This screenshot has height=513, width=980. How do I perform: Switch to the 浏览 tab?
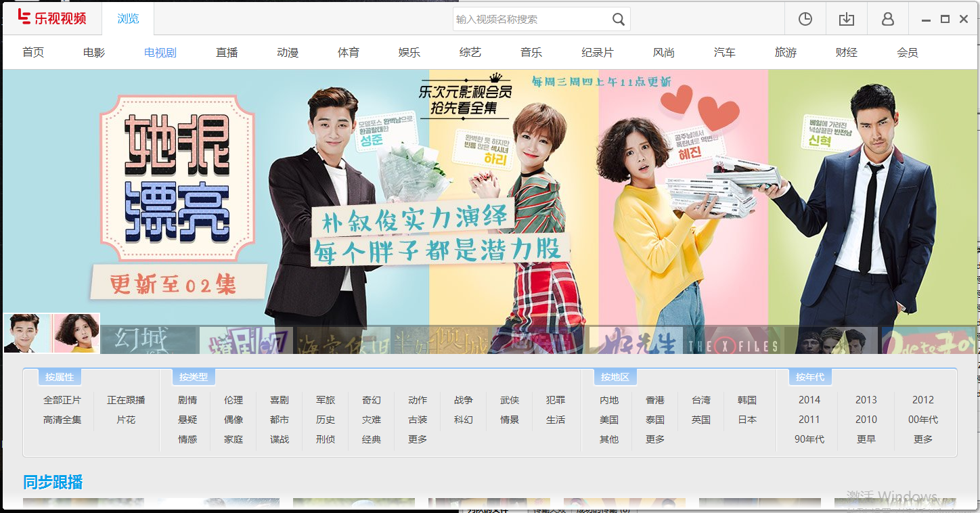(128, 19)
